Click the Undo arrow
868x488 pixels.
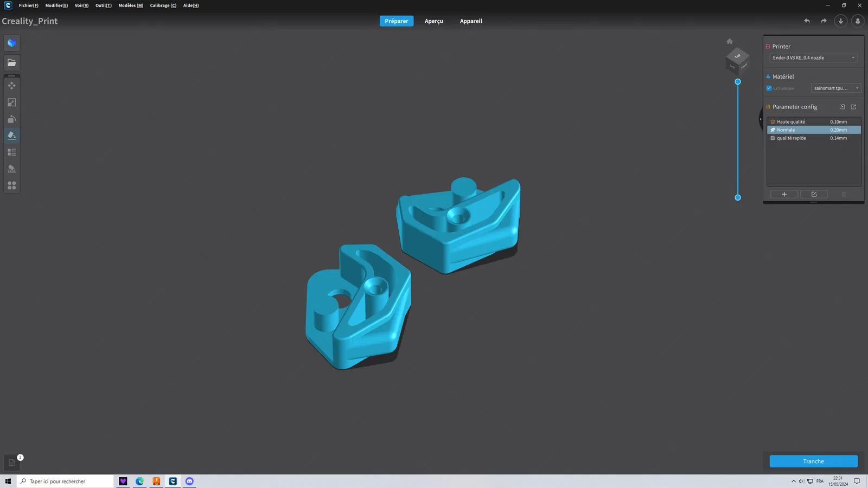click(x=807, y=21)
